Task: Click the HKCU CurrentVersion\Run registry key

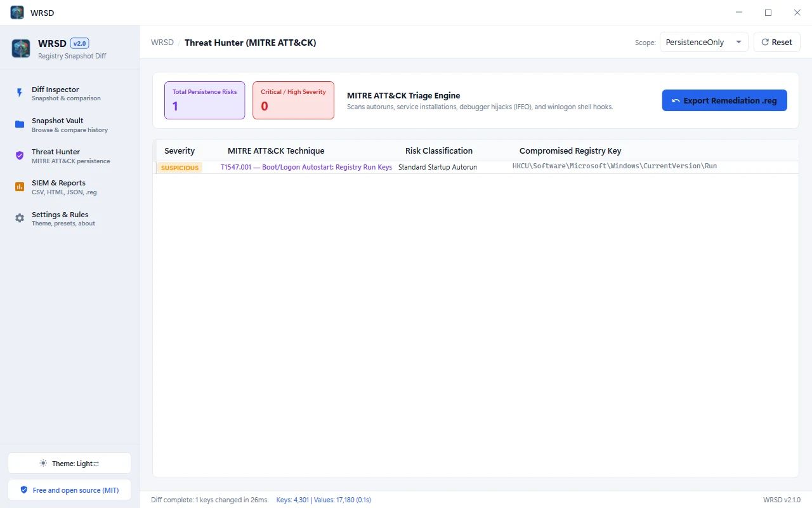Action: (x=615, y=166)
